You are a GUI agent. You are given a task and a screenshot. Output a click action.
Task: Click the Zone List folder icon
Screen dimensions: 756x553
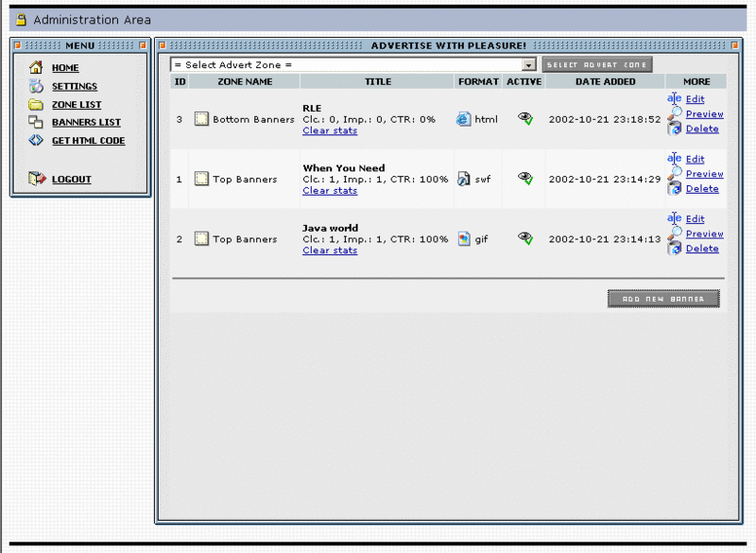point(36,104)
